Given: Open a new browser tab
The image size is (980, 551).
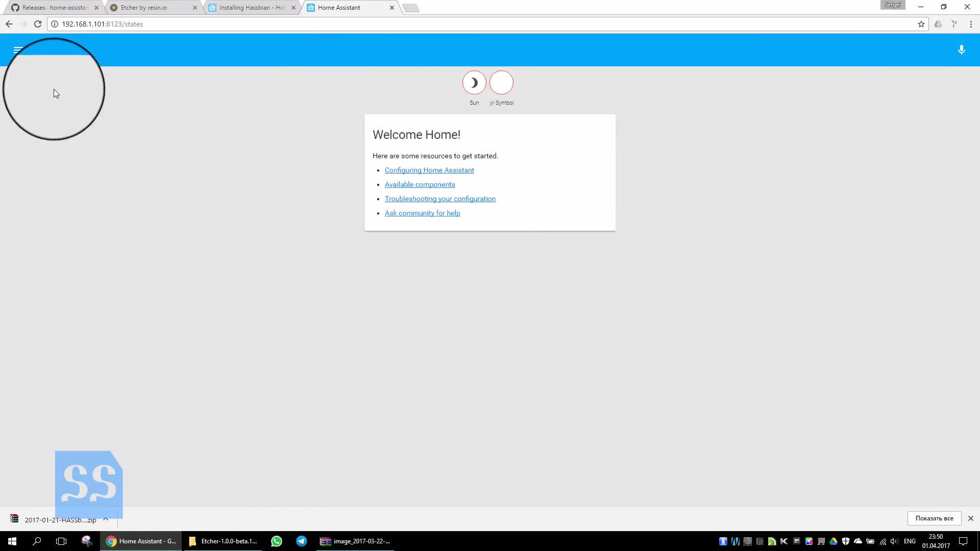Looking at the screenshot, I should click(x=411, y=8).
